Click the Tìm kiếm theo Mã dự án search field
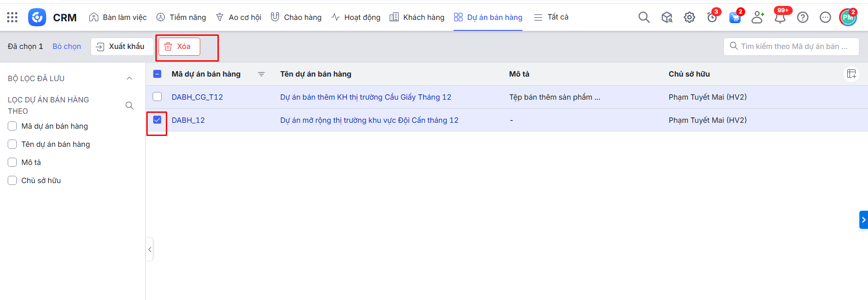This screenshot has width=868, height=300. pos(793,46)
